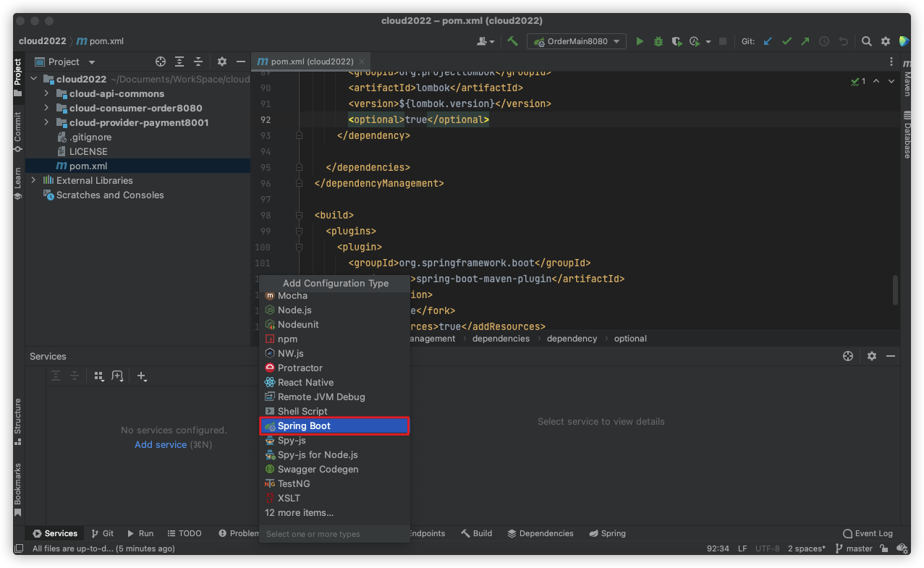Click the profiler run icon
Viewport: 924px width, 568px height.
click(x=695, y=41)
